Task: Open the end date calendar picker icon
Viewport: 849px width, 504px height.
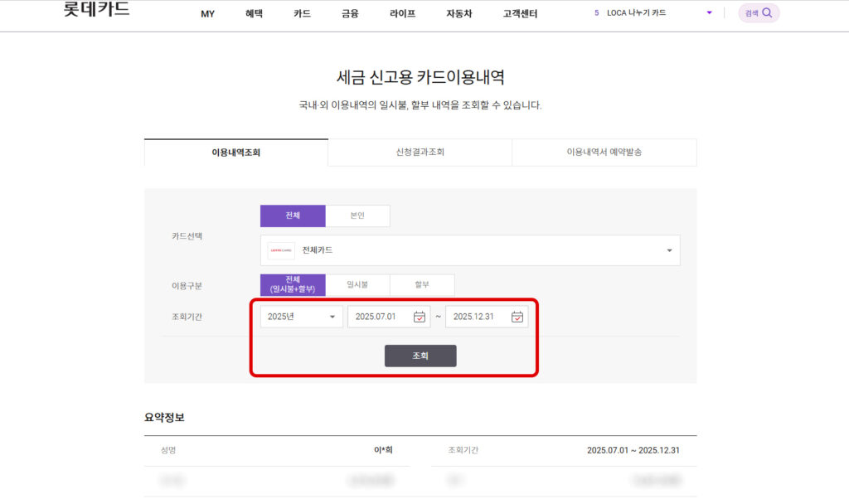Action: (x=518, y=317)
